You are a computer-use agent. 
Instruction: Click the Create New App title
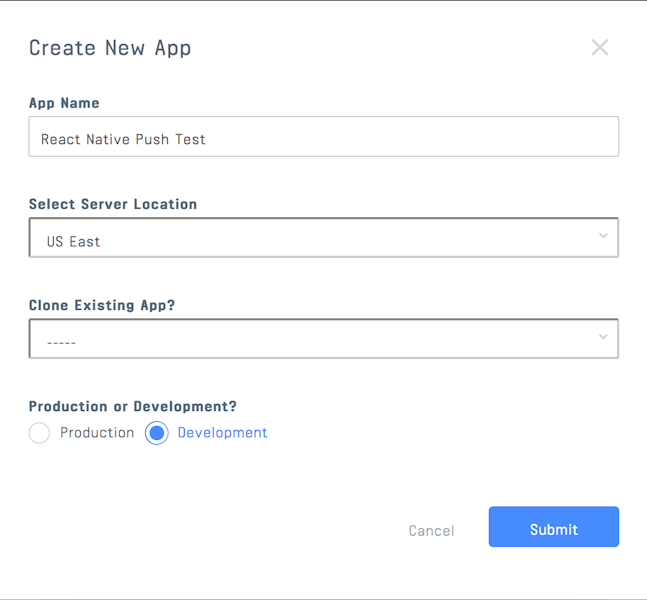click(110, 48)
